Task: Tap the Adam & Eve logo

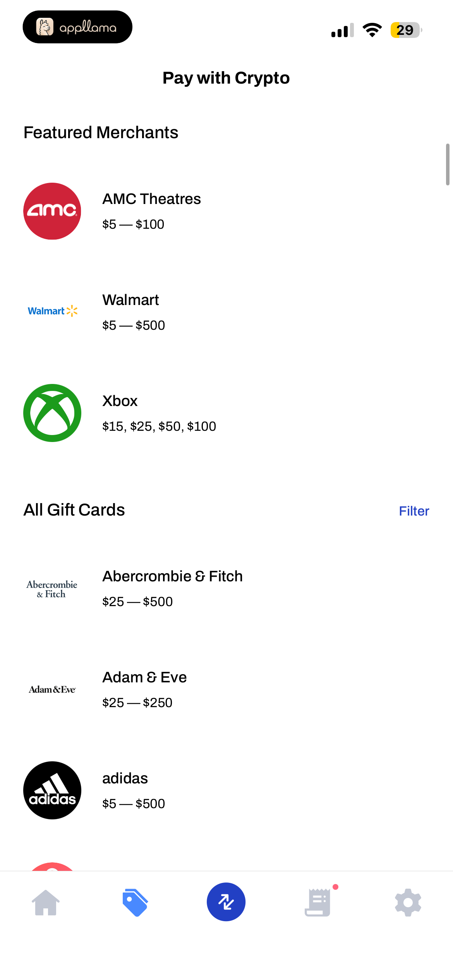Action: 52,689
